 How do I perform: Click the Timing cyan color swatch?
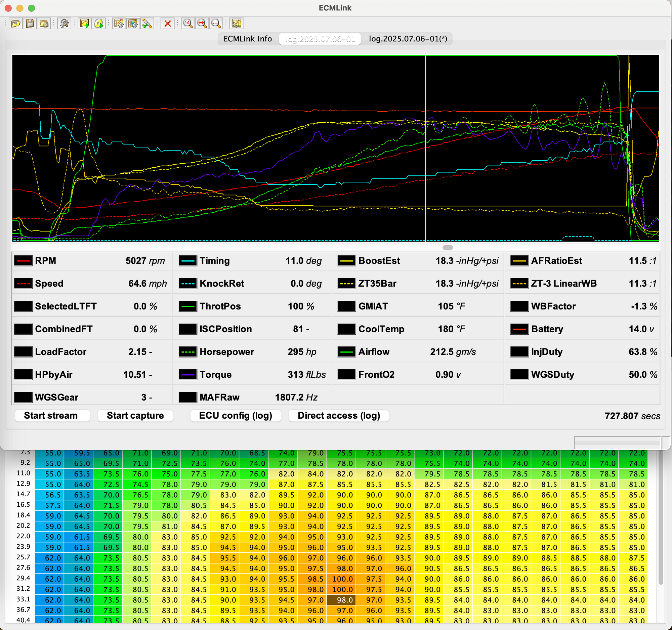[188, 261]
